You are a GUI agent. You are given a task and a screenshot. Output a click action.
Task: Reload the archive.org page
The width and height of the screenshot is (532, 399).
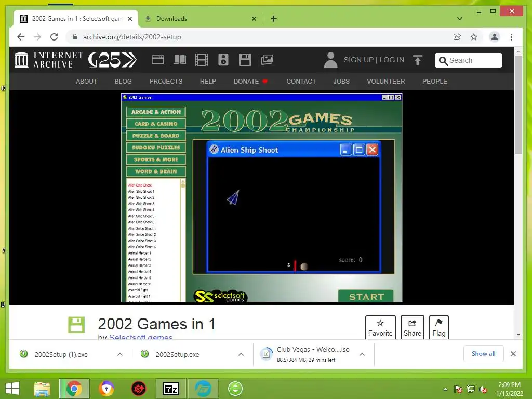(x=54, y=37)
